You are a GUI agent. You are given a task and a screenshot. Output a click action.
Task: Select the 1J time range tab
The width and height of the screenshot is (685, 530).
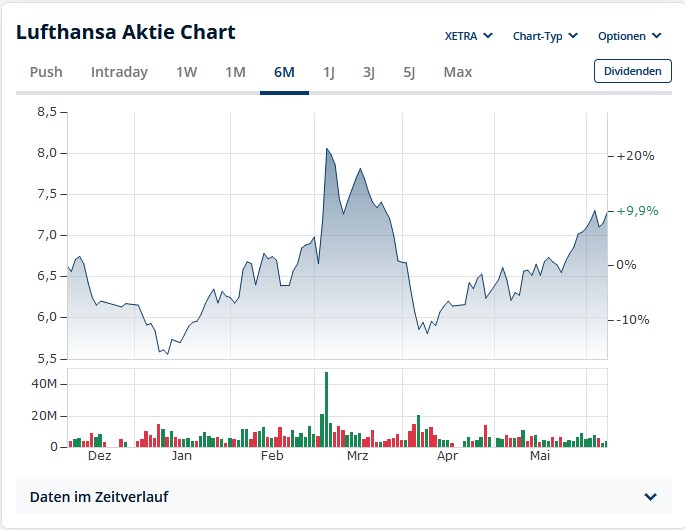tap(329, 72)
